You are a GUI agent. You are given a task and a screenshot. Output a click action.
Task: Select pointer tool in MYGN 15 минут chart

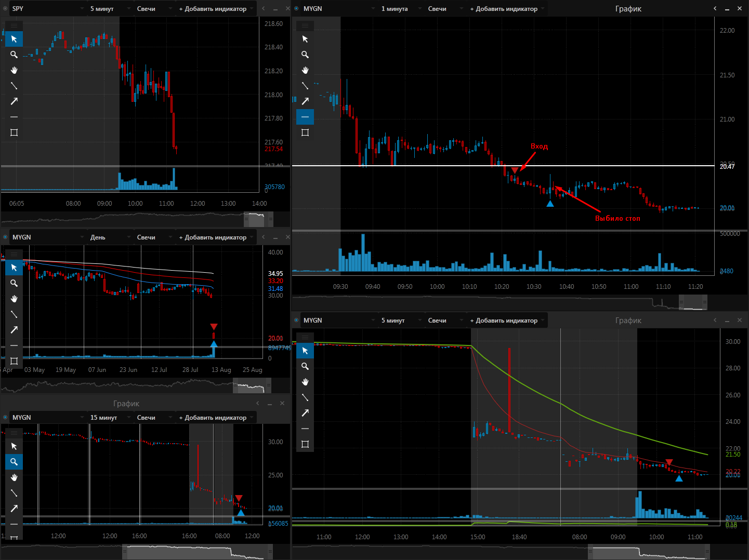[x=14, y=446]
